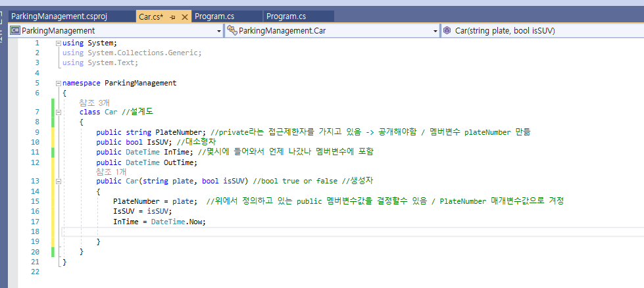This screenshot has width=644, height=288.
Task: Close the Car.cs tab with X
Action: tap(184, 17)
